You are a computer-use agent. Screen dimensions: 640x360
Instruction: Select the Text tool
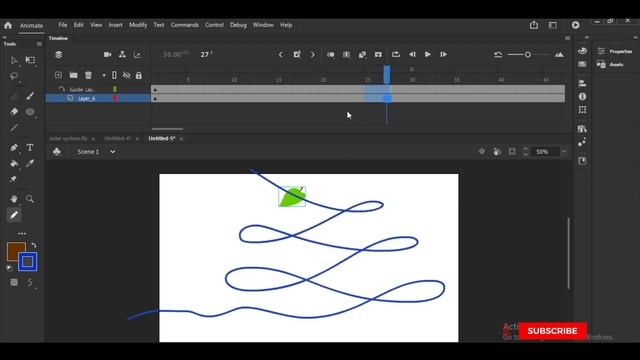coord(30,147)
